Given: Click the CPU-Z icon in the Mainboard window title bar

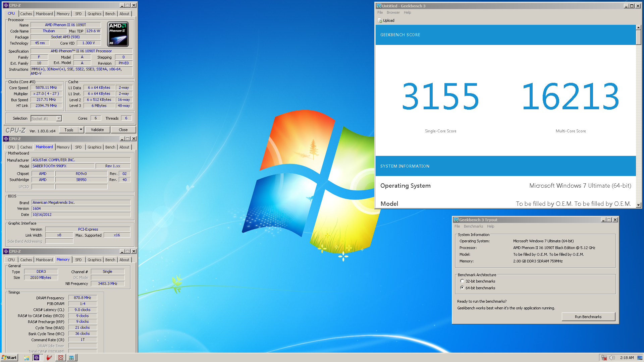Looking at the screenshot, I should coord(6,139).
